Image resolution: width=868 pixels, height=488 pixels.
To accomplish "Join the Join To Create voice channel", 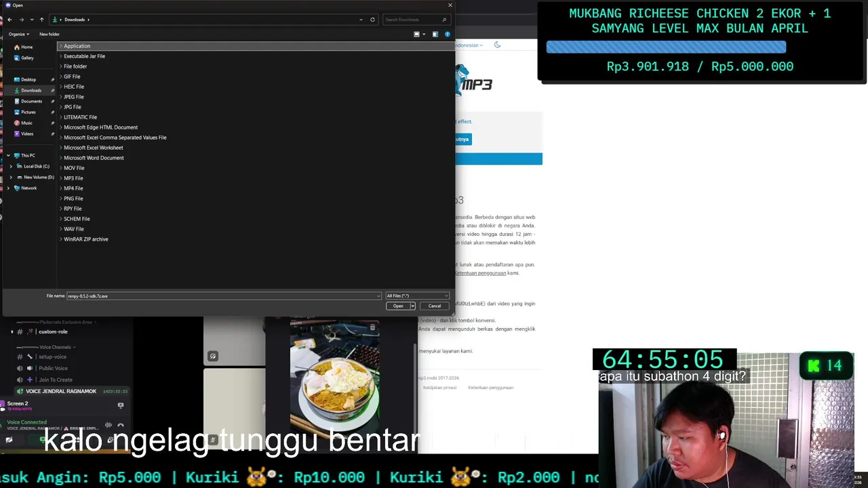I will pyautogui.click(x=56, y=380).
